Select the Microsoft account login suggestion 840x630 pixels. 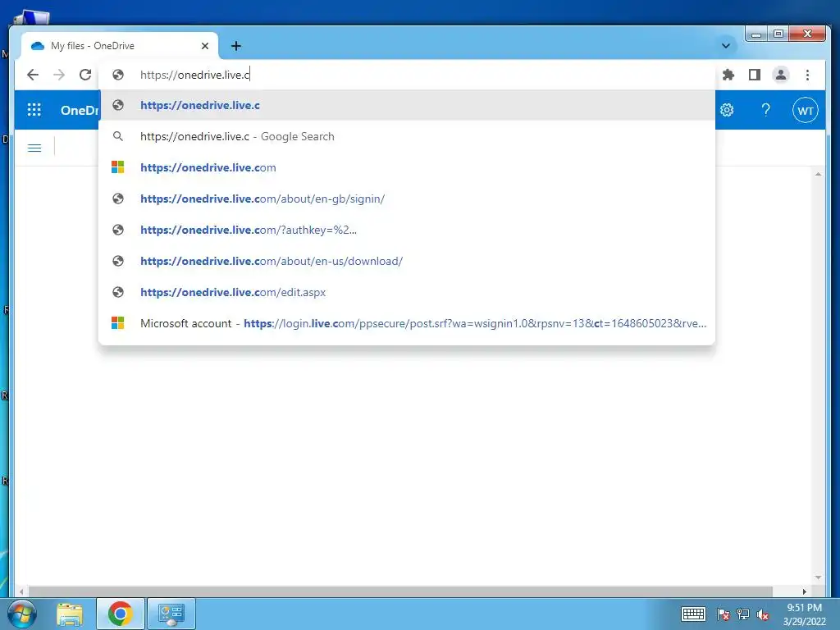tap(408, 323)
